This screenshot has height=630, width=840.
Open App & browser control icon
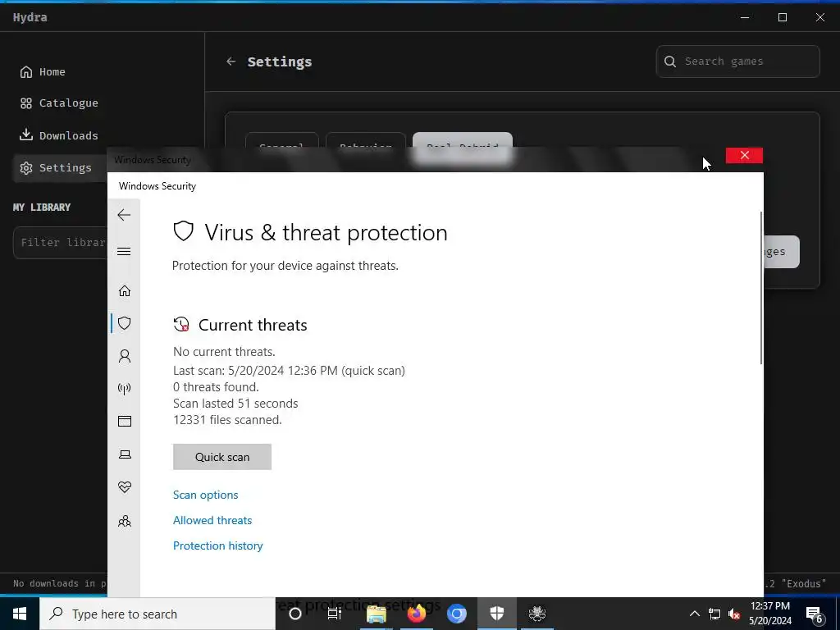(125, 421)
